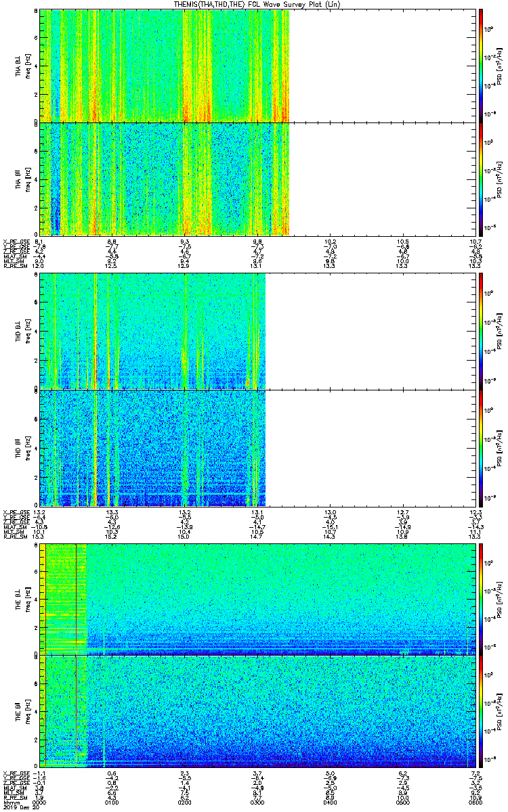Click the THEMIS FGL Wave Survey Plot title

257,4
